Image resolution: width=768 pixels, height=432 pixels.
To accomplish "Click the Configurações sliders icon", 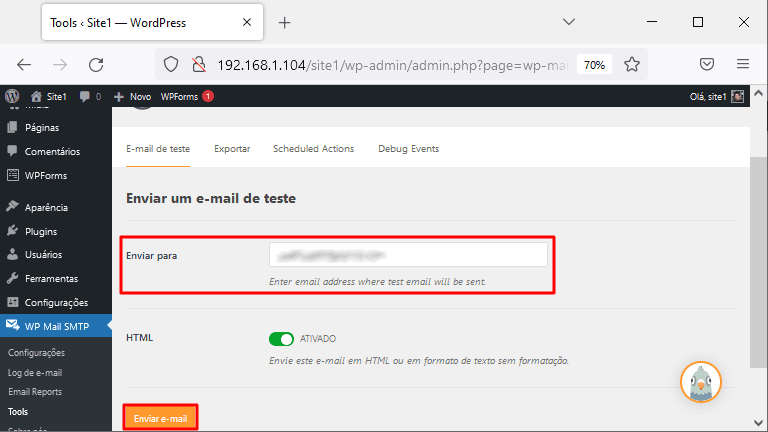I will point(13,302).
